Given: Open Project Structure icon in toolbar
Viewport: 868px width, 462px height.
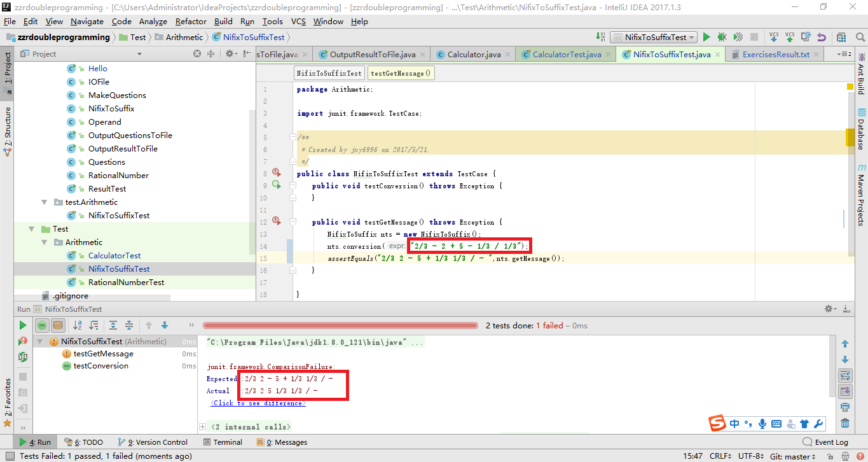Looking at the screenshot, I should point(841,38).
